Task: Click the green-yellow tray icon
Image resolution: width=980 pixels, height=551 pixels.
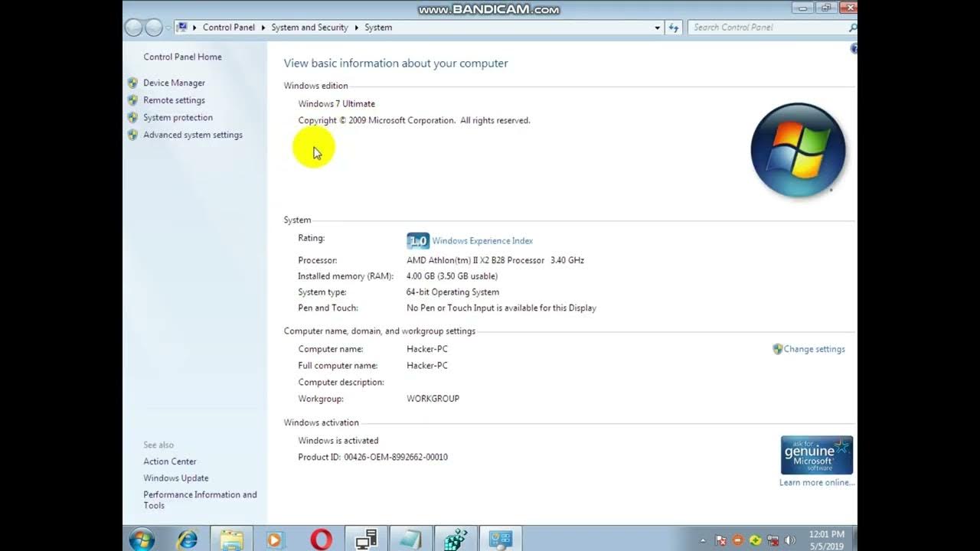Action: [756, 540]
